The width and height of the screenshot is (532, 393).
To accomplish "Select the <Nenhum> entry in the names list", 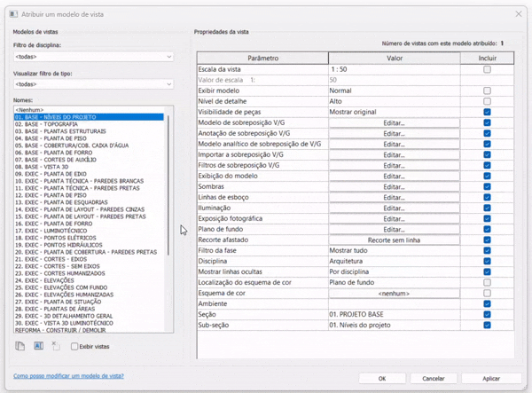I will click(x=30, y=110).
